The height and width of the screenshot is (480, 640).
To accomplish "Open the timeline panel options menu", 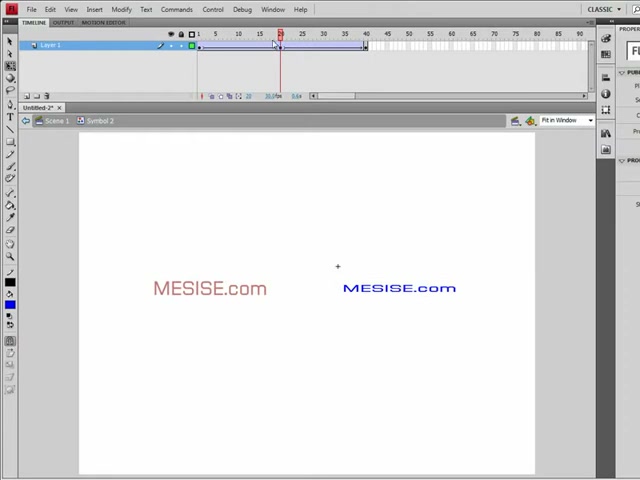I will (590, 22).
